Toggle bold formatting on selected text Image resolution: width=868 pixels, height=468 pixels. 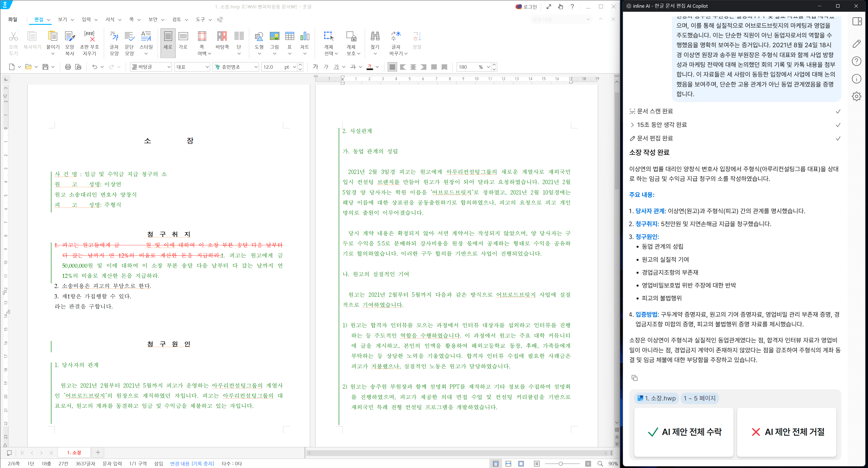pyautogui.click(x=315, y=67)
